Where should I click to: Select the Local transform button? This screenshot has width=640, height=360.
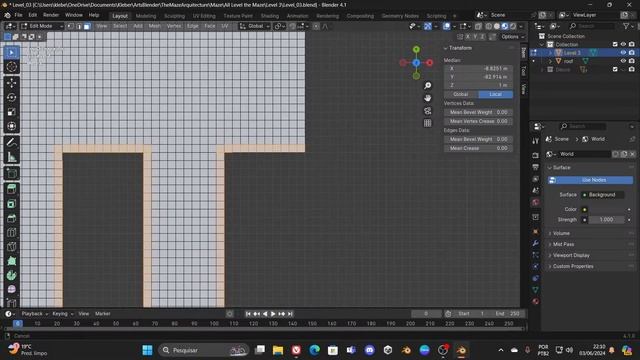496,94
